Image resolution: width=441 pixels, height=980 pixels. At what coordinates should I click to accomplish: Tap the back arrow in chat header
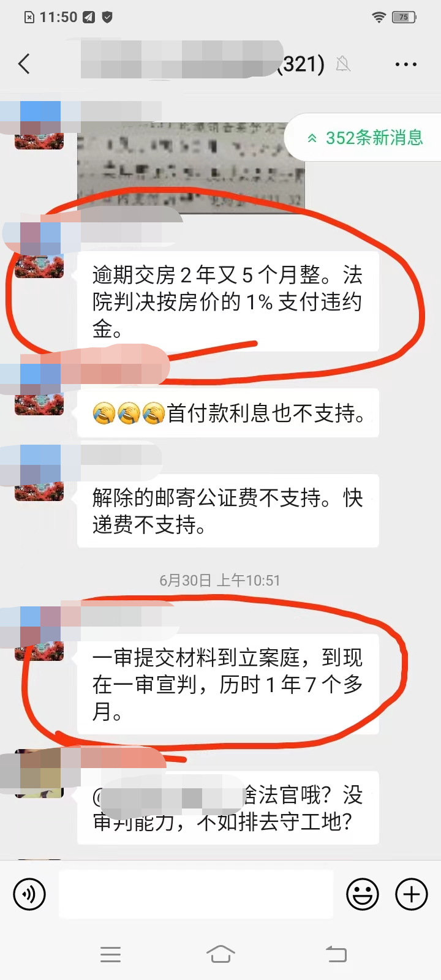(24, 64)
